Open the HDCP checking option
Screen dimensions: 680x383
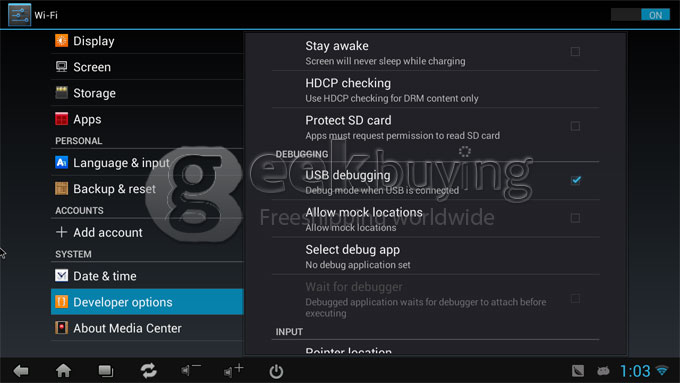[435, 89]
